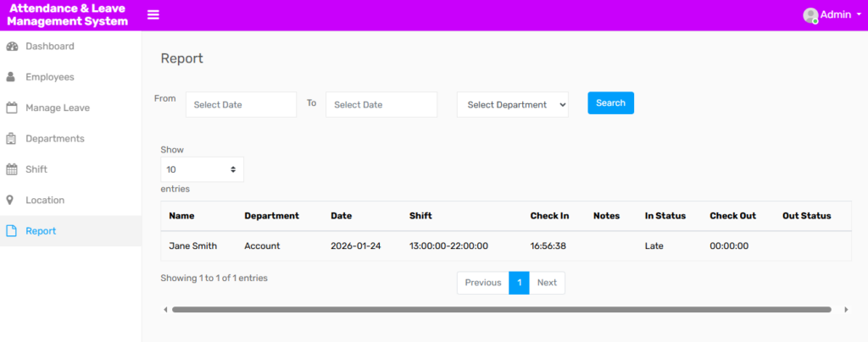Click the Departments building icon
Screen dimensions: 868x342
pyautogui.click(x=12, y=139)
